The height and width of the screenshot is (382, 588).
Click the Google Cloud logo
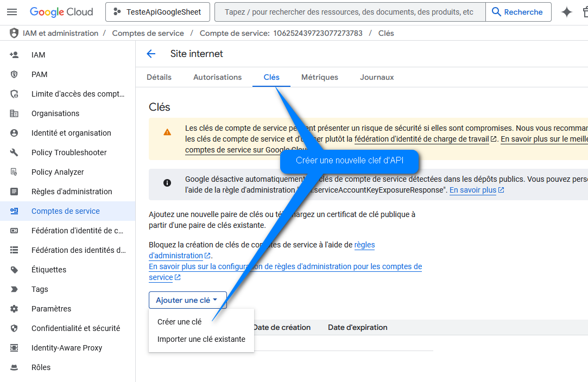pyautogui.click(x=61, y=12)
